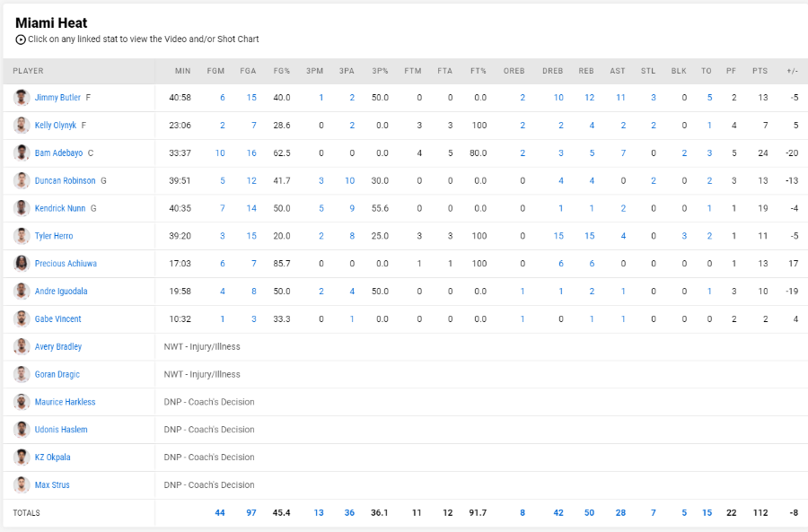Click Goran Dragic's headshot photo
Screen dimensions: 808x532
pos(22,374)
